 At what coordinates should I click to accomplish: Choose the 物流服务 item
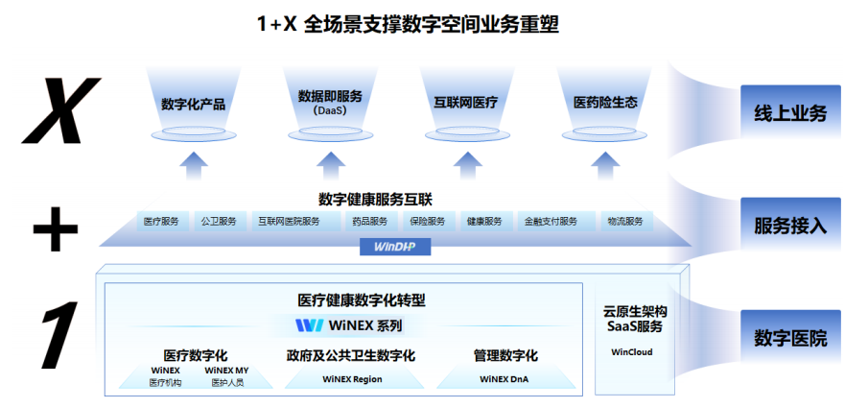point(624,222)
